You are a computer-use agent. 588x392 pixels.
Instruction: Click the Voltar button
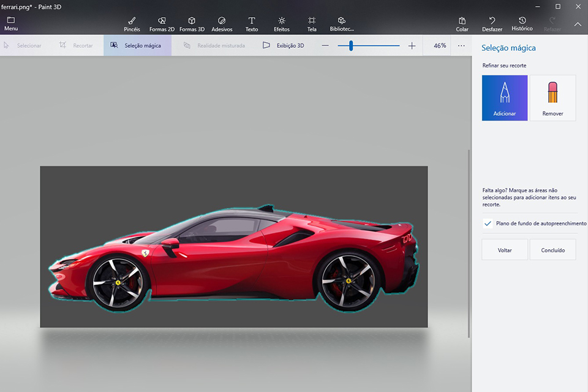point(505,250)
